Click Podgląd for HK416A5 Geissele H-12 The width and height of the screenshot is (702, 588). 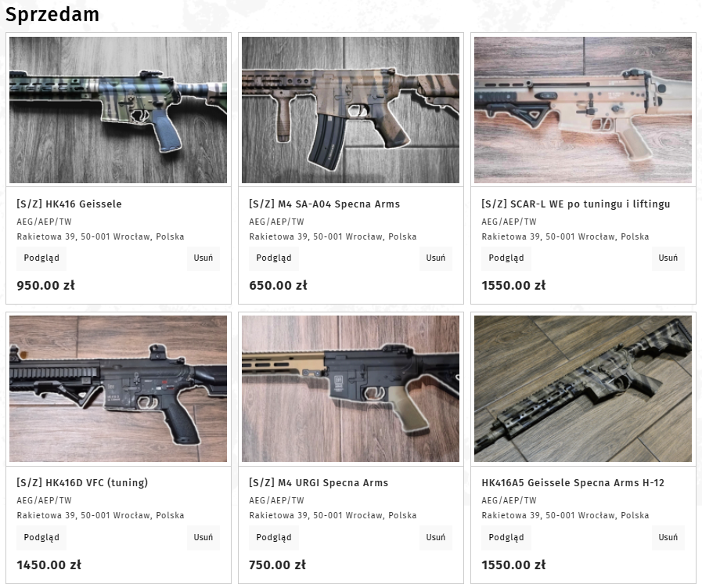coord(506,537)
